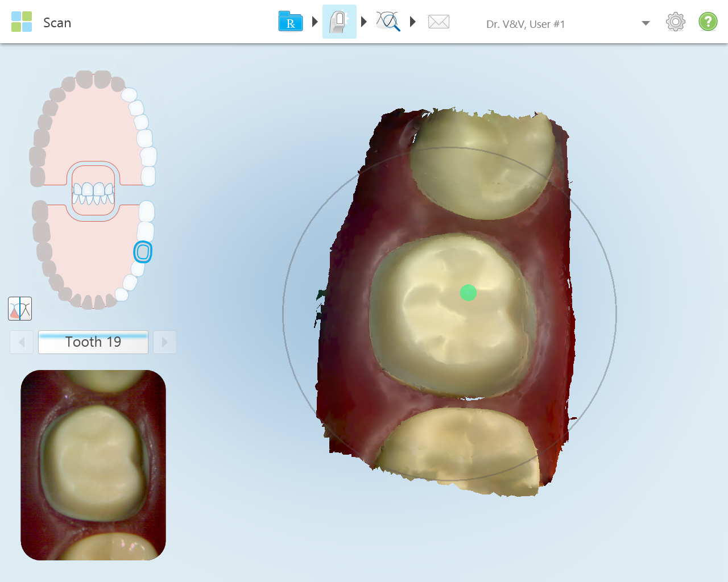Go to previous tooth with the left arrow
This screenshot has height=582, width=728.
tap(22, 342)
